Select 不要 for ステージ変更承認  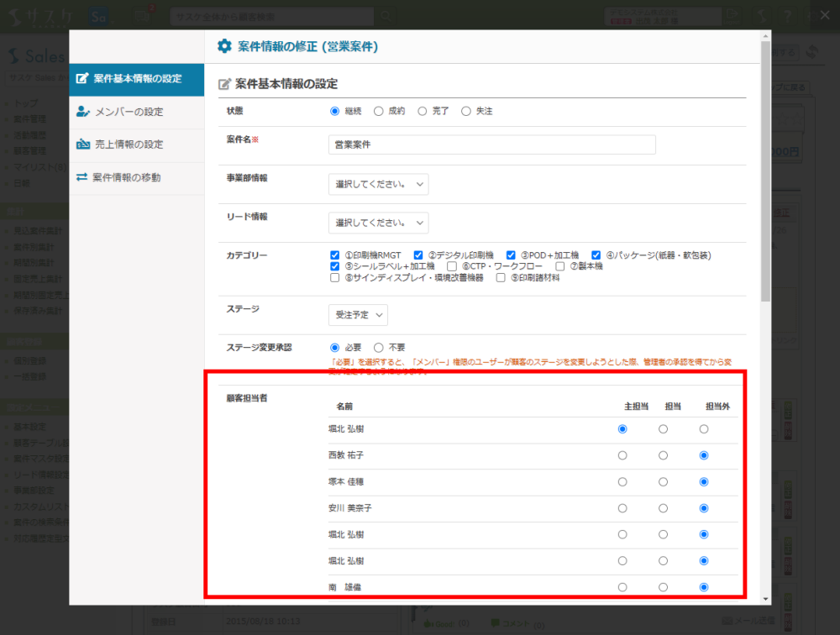pyautogui.click(x=379, y=348)
